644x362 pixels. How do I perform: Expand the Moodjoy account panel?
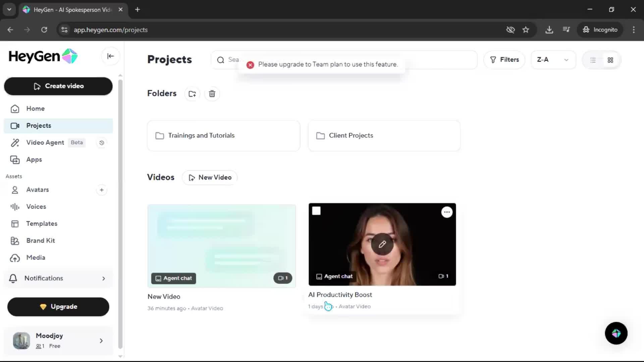click(x=58, y=340)
